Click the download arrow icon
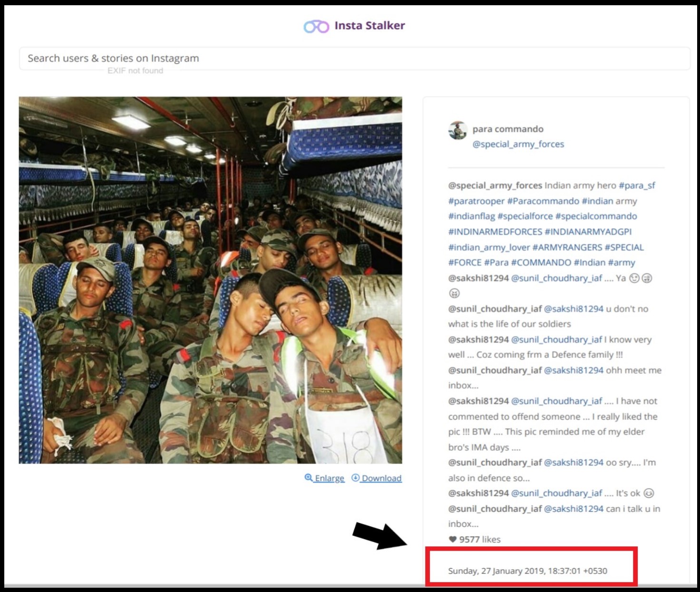Viewport: 700px width, 592px height. tap(355, 477)
